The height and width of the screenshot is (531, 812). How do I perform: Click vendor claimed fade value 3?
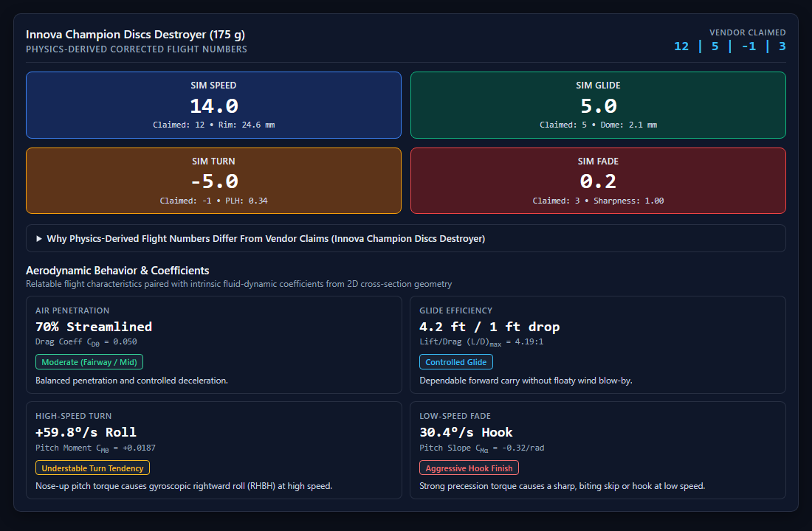coord(782,46)
